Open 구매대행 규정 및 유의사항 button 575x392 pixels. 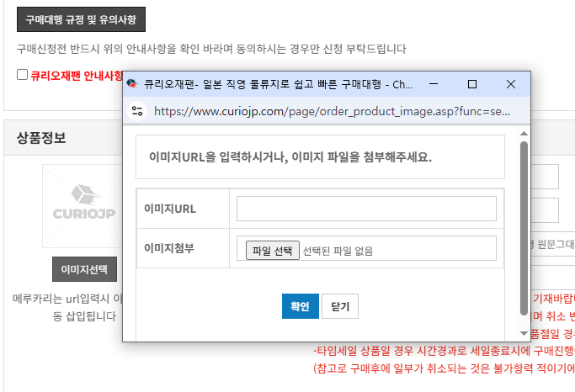click(x=81, y=19)
